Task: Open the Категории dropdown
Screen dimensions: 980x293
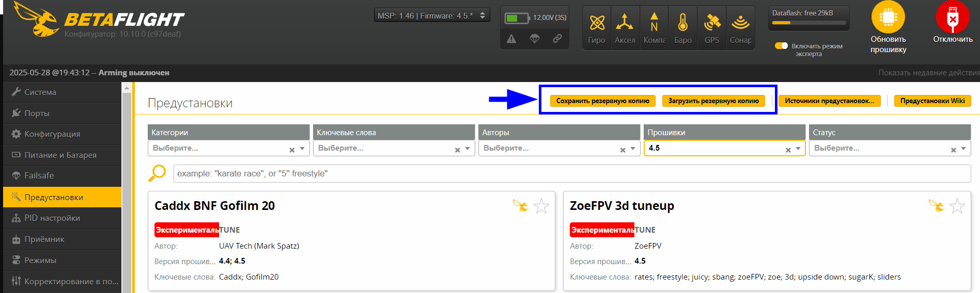Action: click(228, 148)
